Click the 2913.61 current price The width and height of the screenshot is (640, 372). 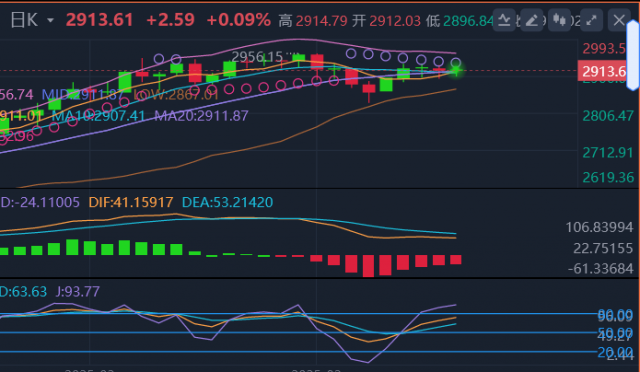tap(100, 20)
